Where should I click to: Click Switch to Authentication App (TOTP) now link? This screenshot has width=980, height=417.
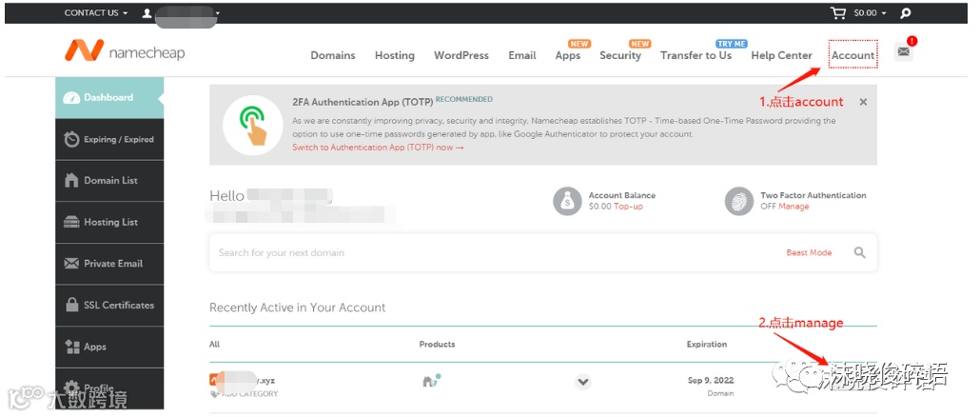pos(378,148)
